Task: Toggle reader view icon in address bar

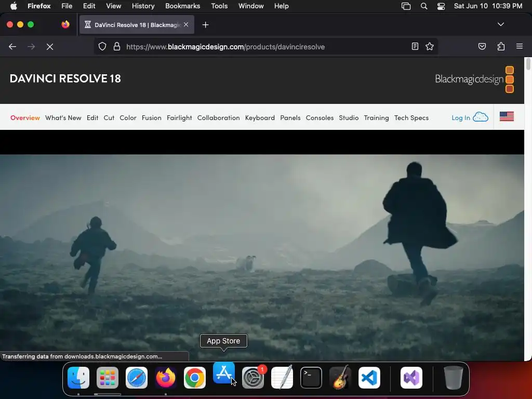Action: coord(415,46)
